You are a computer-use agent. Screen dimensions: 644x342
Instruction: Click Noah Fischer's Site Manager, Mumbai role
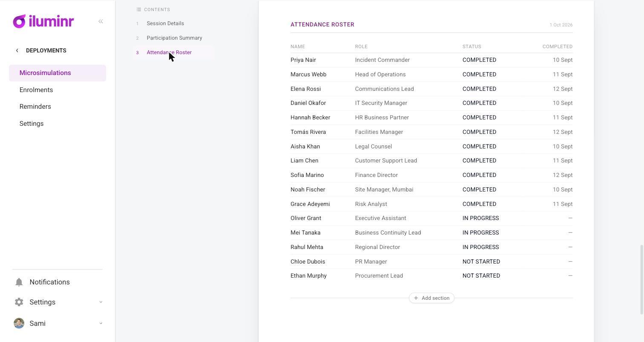click(x=384, y=190)
